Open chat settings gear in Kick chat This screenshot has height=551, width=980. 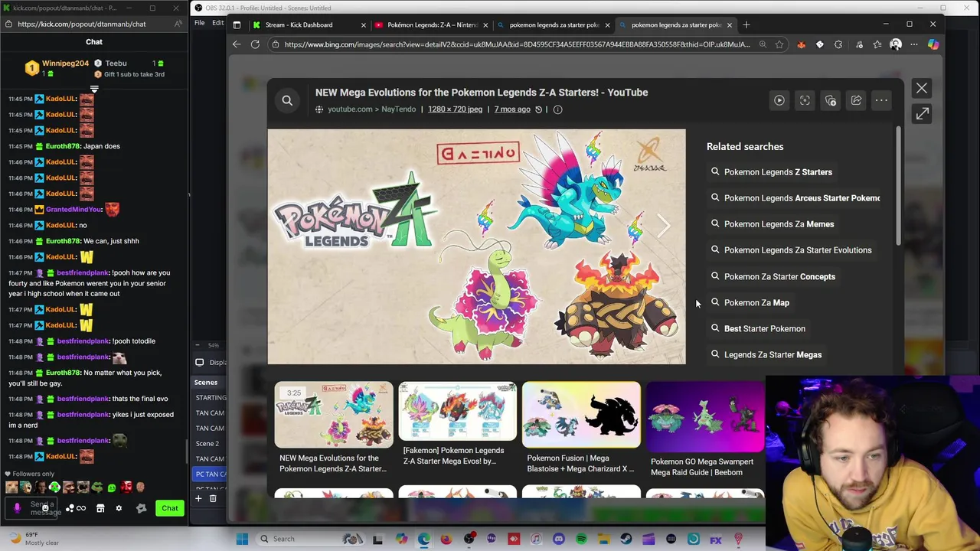(x=119, y=508)
